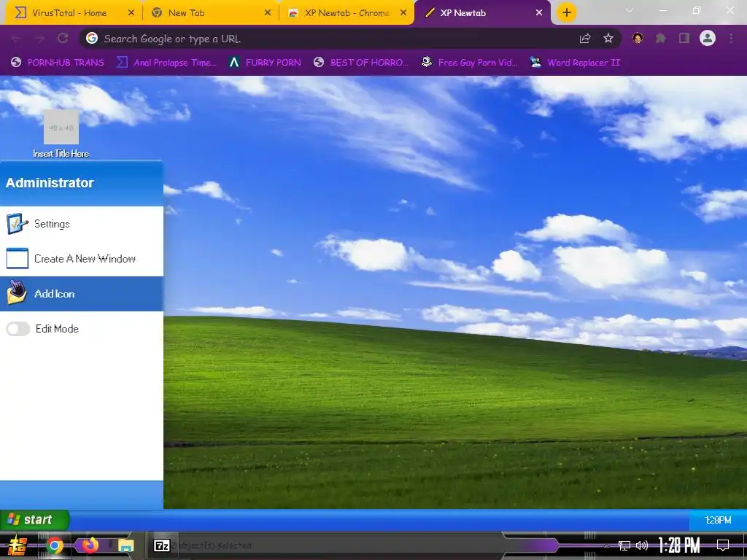Viewport: 747px width, 560px height.
Task: Close the XP Newtab - Chrome tab
Action: click(x=403, y=13)
